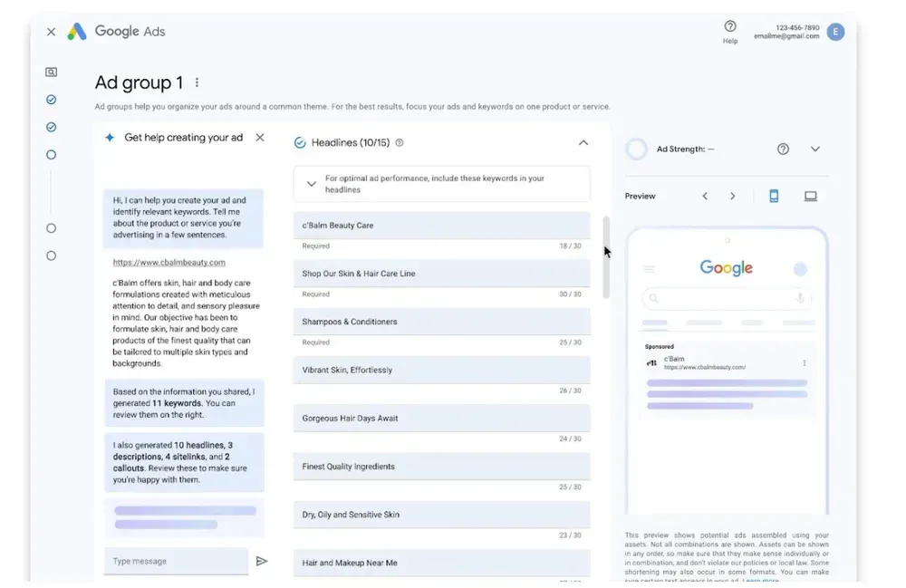Viewport: 906px width, 588px height.
Task: Switch preview to mobile device icon
Action: tap(774, 197)
